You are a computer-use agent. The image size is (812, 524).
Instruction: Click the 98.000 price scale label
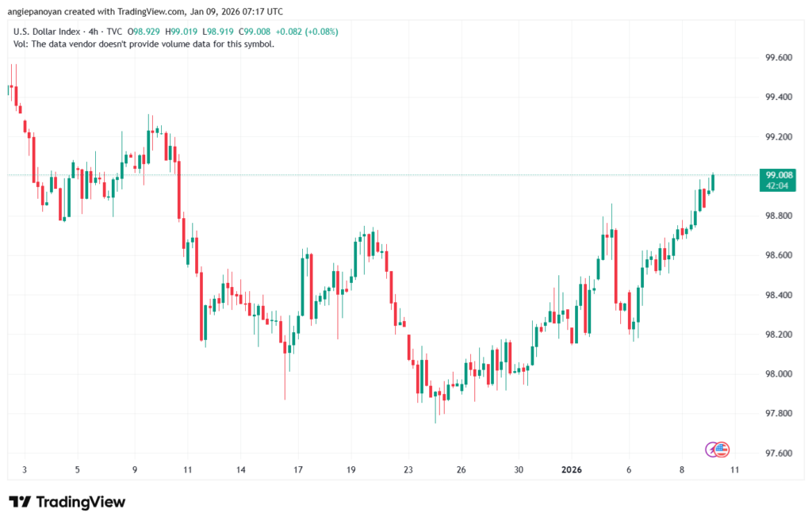point(776,374)
